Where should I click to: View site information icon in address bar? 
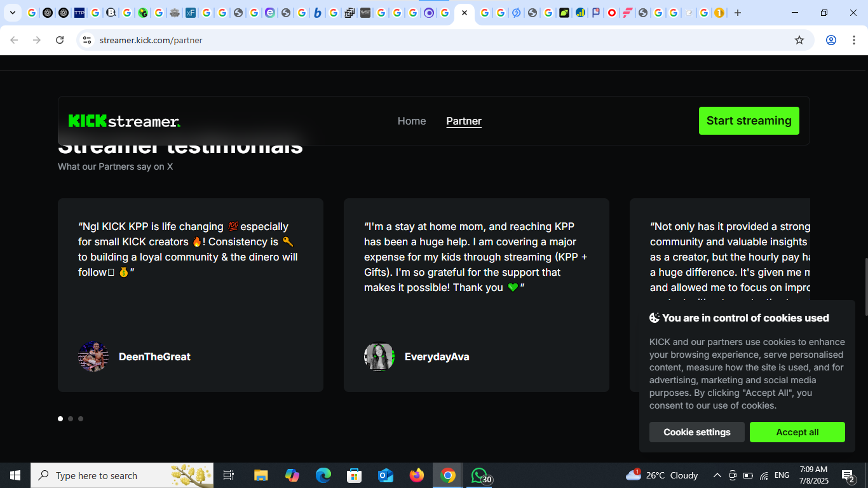pyautogui.click(x=87, y=40)
